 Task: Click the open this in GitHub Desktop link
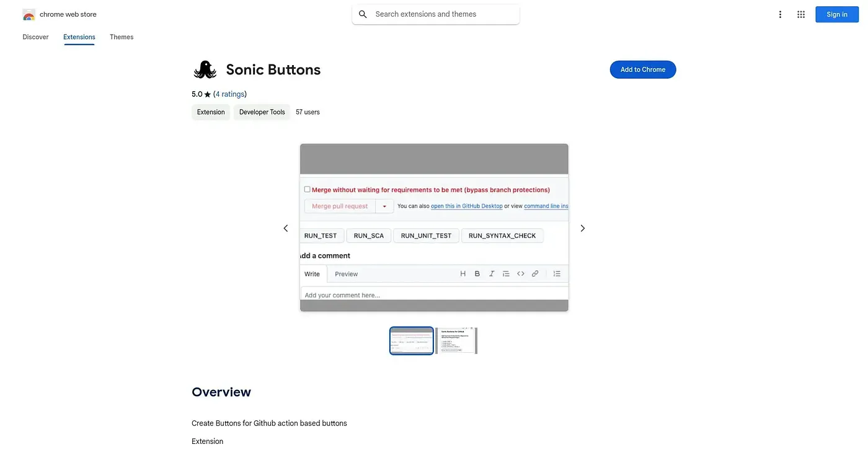(467, 206)
